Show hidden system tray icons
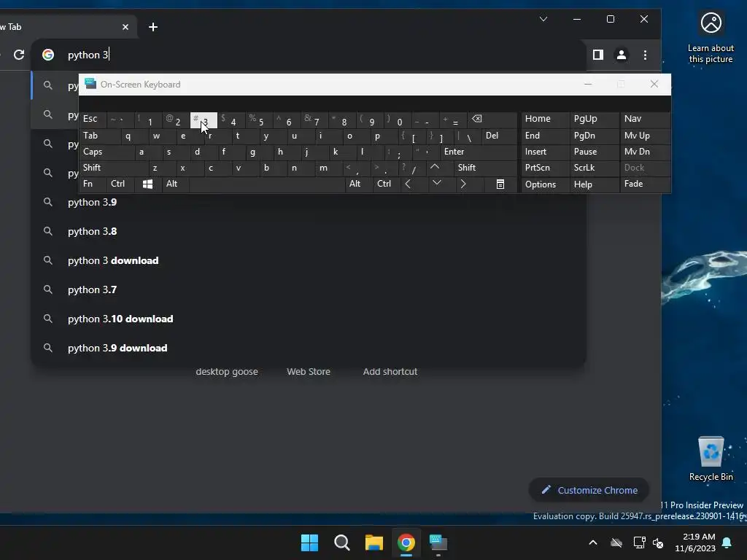Screen dimensions: 747x560 [593, 542]
